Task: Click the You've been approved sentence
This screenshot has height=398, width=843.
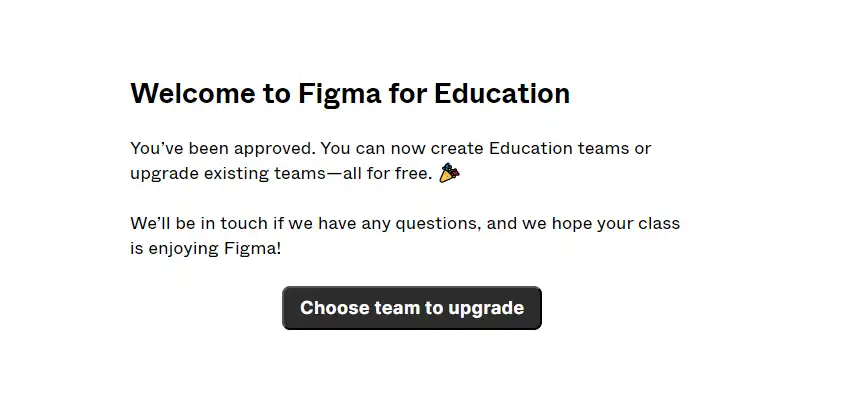Action: tap(223, 149)
